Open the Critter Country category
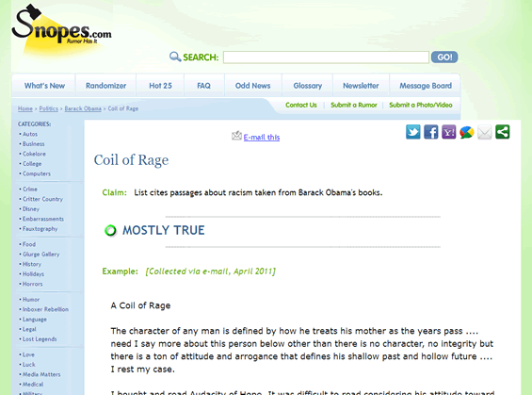The width and height of the screenshot is (532, 395). [x=42, y=199]
